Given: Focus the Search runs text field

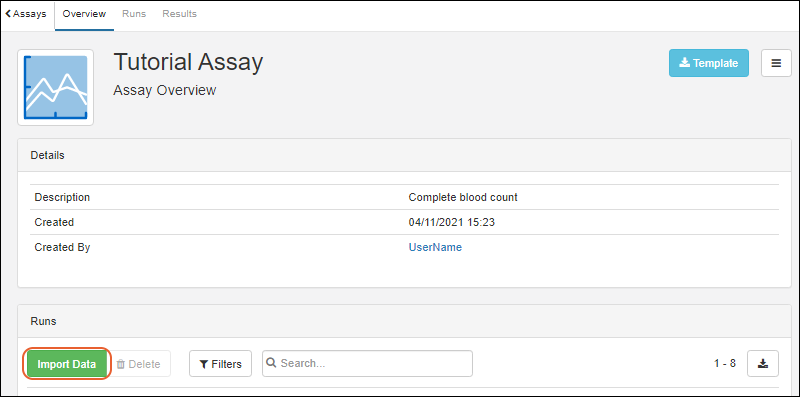Looking at the screenshot, I should point(367,363).
